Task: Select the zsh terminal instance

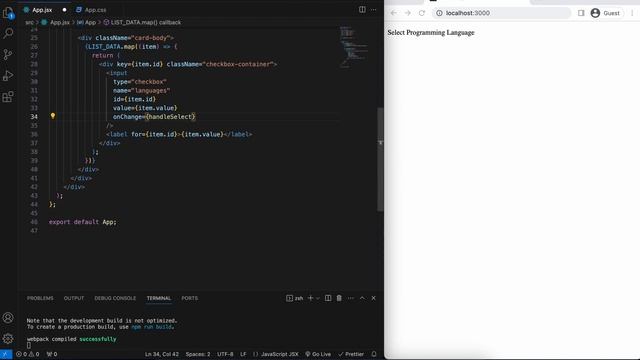Action: pyautogui.click(x=295, y=298)
